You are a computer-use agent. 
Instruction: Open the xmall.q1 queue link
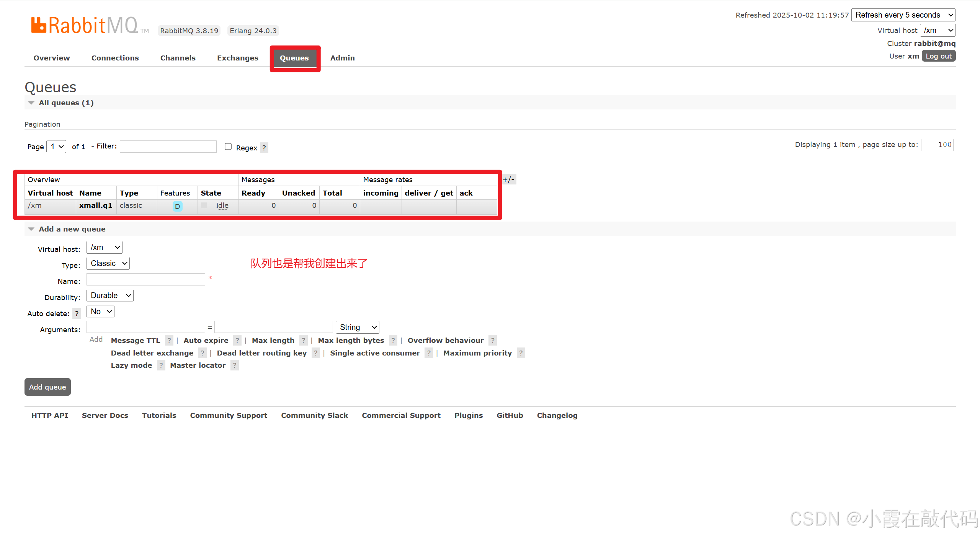(x=96, y=206)
